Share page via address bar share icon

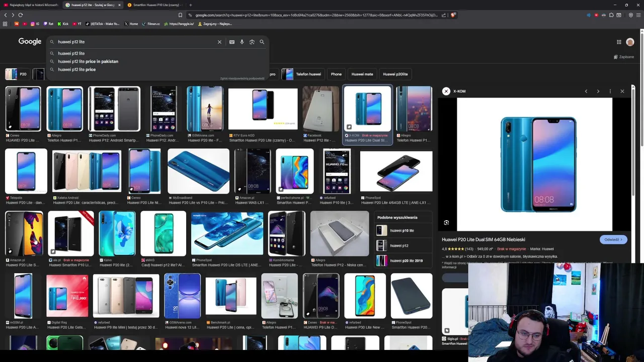point(443,15)
